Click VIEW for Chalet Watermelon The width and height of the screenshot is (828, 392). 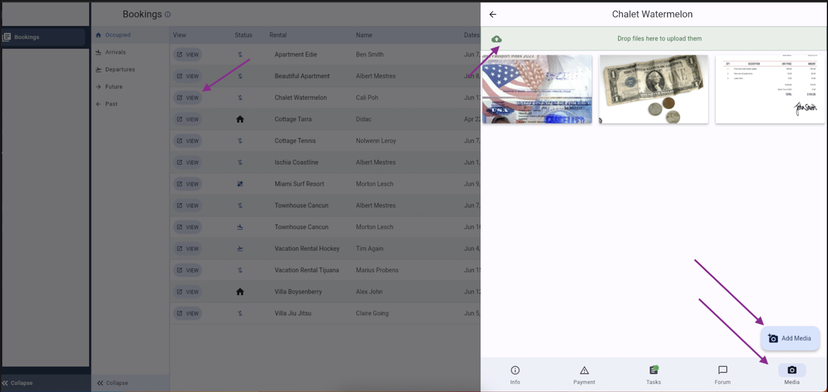click(187, 98)
